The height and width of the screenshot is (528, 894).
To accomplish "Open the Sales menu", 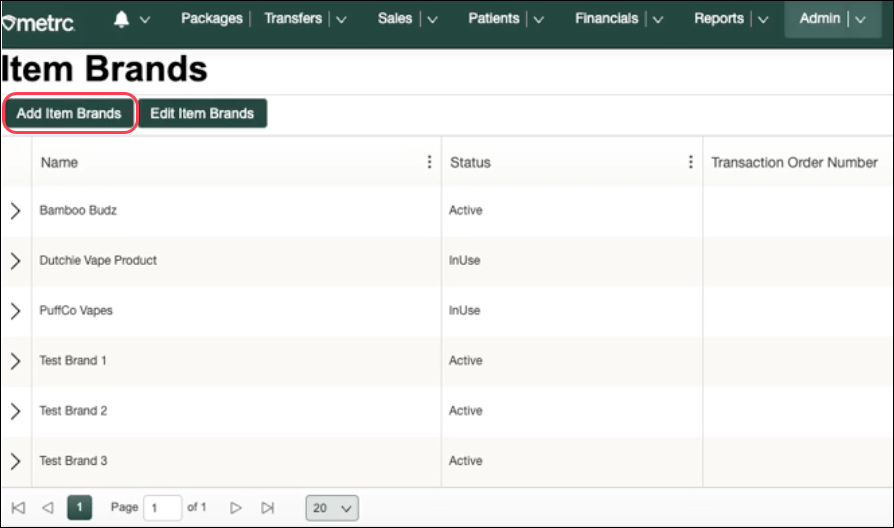I will 395,18.
